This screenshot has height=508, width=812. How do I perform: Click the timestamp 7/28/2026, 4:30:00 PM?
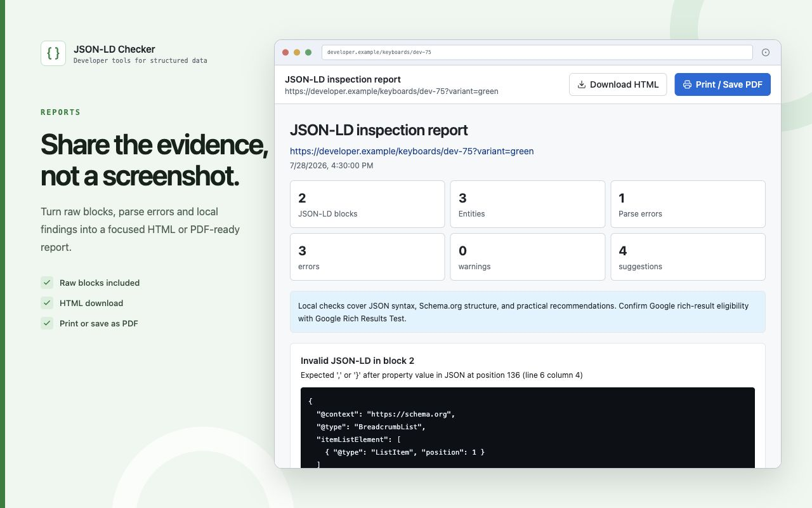click(331, 166)
